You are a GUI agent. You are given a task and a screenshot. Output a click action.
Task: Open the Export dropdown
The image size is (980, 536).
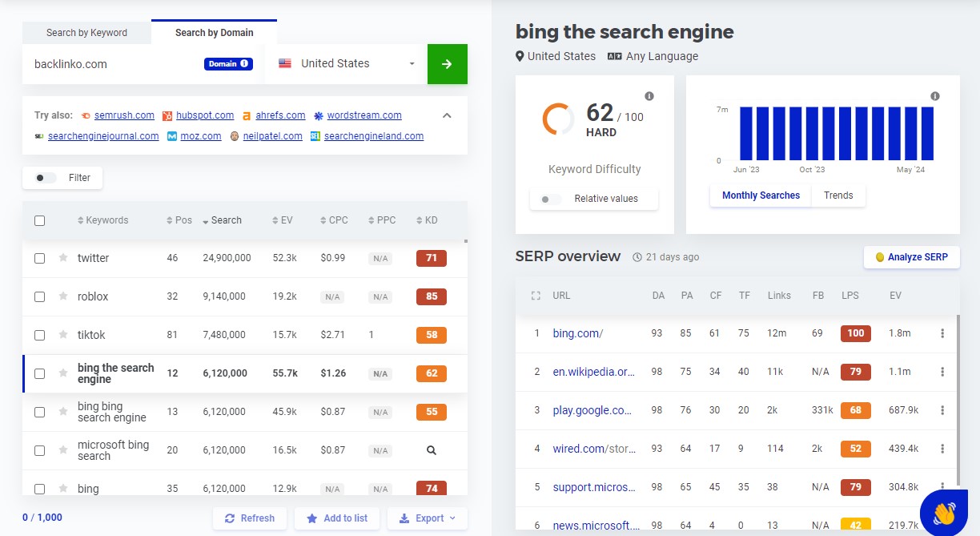point(428,518)
